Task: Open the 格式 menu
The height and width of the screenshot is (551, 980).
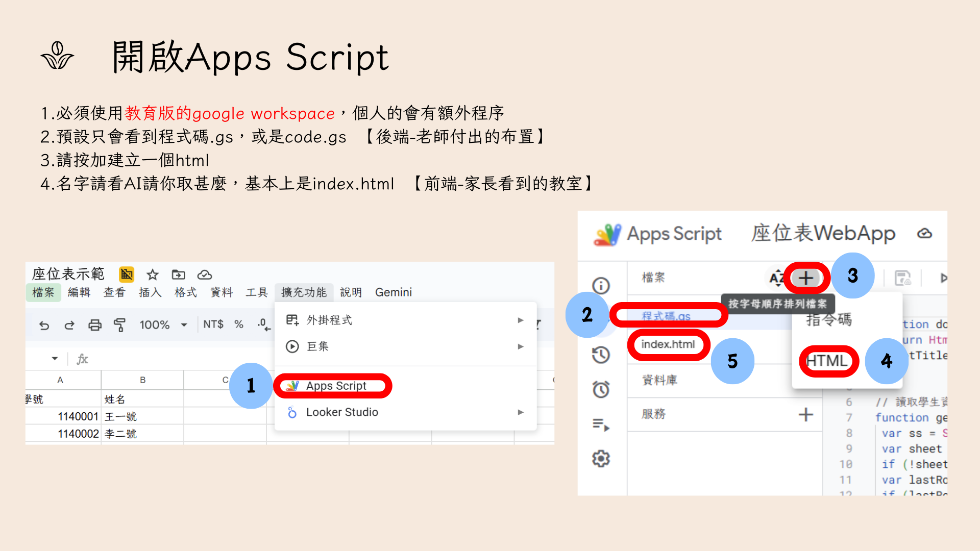Action: (186, 292)
